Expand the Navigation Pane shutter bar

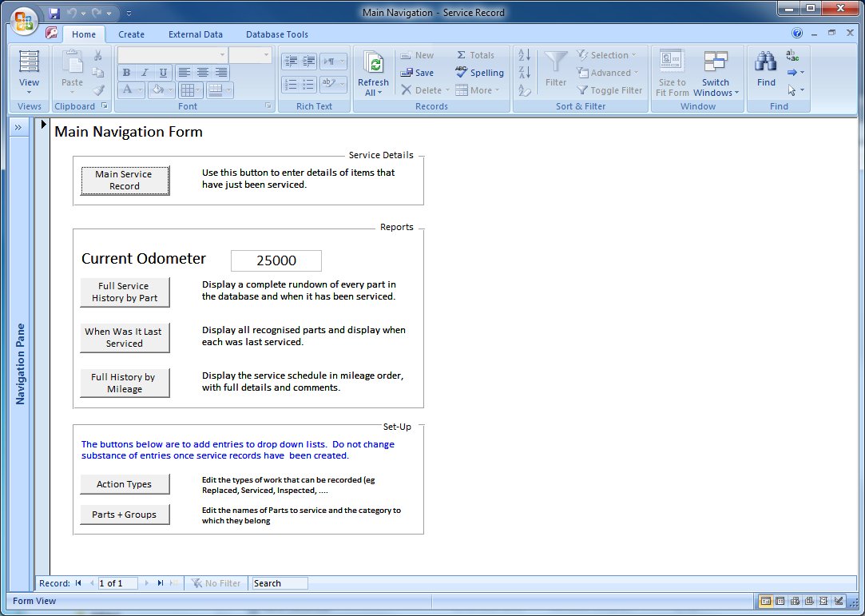pos(18,128)
